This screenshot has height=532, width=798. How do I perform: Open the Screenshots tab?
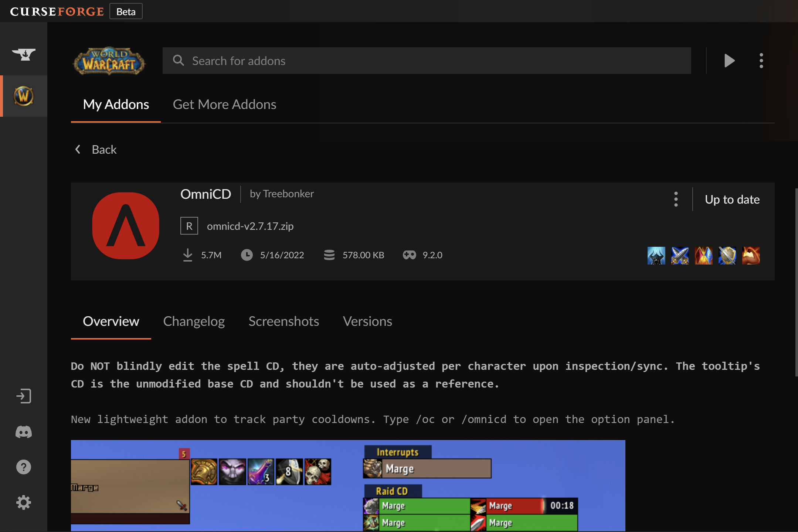click(x=284, y=321)
